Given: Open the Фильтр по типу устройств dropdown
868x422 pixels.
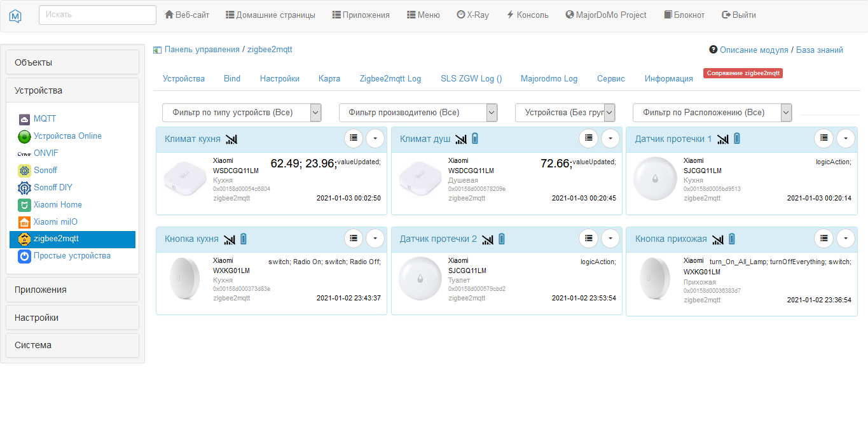Looking at the screenshot, I should coord(240,112).
